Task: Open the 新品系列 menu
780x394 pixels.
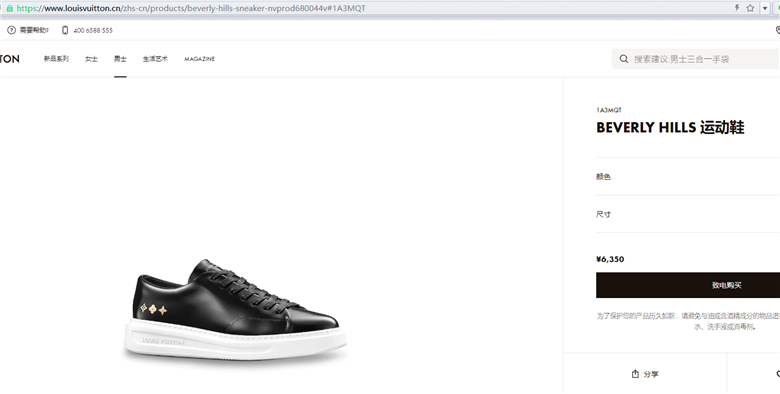Action: (x=56, y=59)
